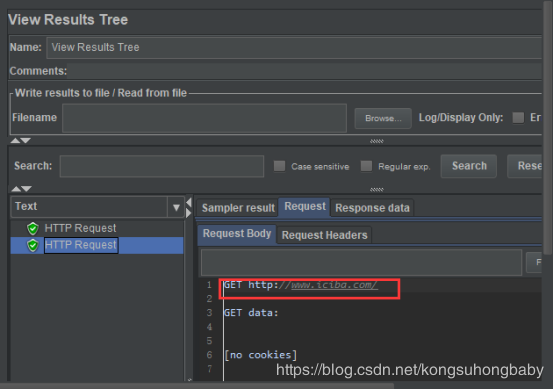Open the Request Headers sub-tab
Image resolution: width=554 pixels, height=389 pixels.
click(324, 235)
